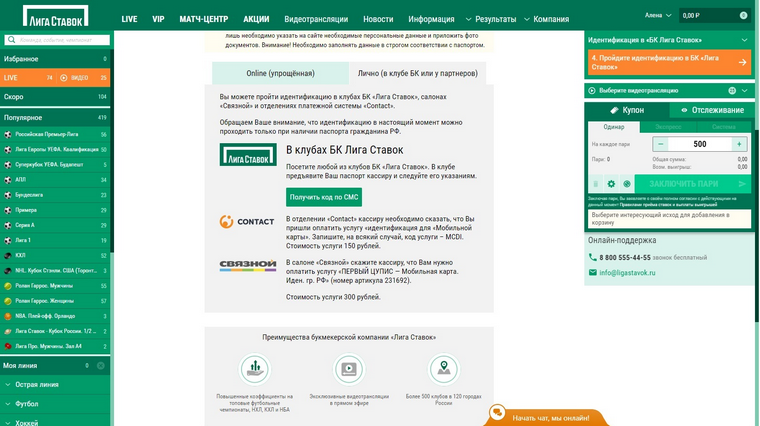
Task: Click the ЗАКЛЮЧИТЬ ПАРИ button
Action: (693, 184)
